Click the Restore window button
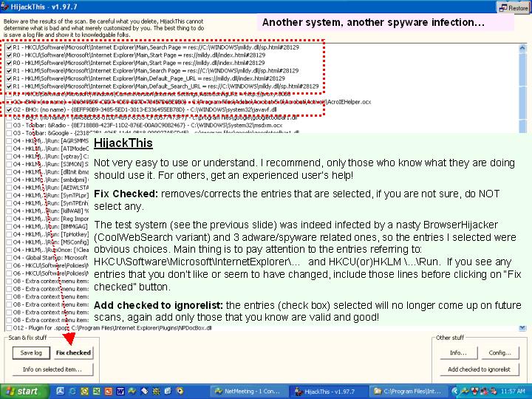 pyautogui.click(x=514, y=7)
